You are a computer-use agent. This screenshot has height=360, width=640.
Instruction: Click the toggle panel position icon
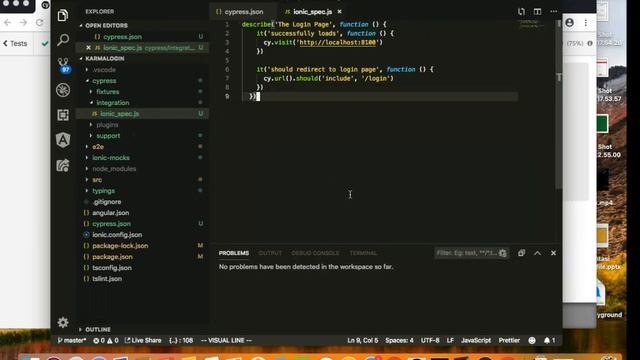point(521,253)
